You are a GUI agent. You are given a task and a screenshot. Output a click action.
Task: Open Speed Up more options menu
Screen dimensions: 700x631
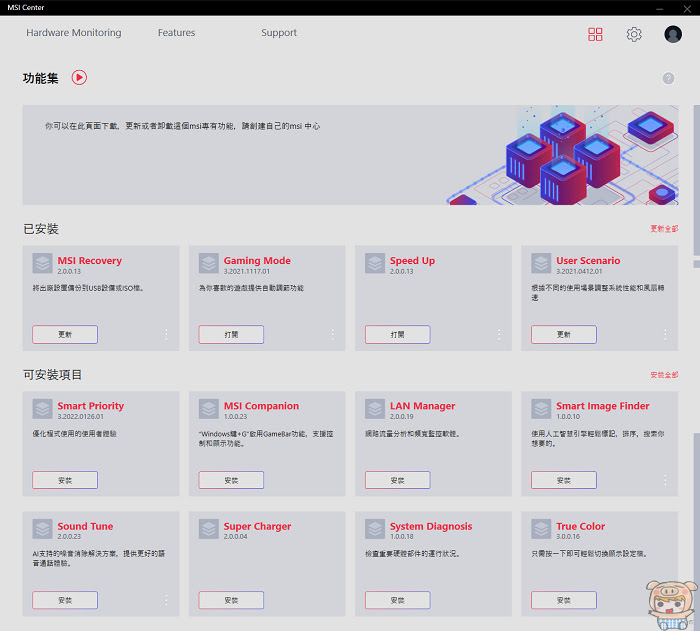pyautogui.click(x=499, y=334)
